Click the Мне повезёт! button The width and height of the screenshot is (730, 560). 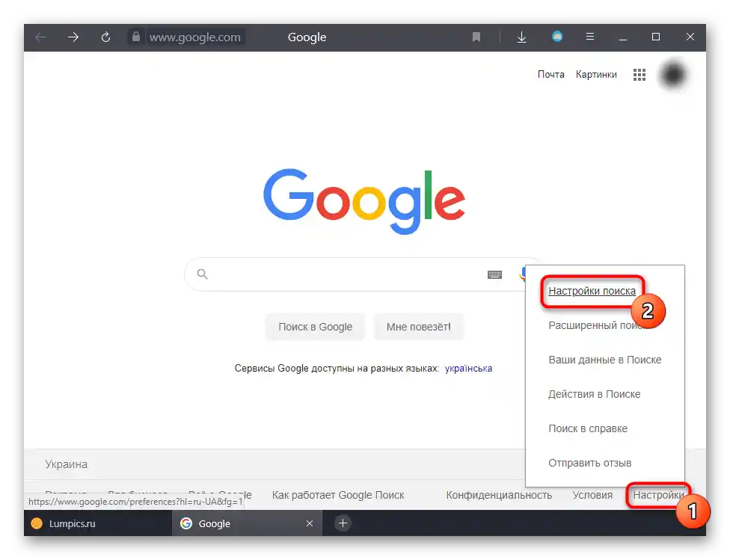(x=419, y=327)
